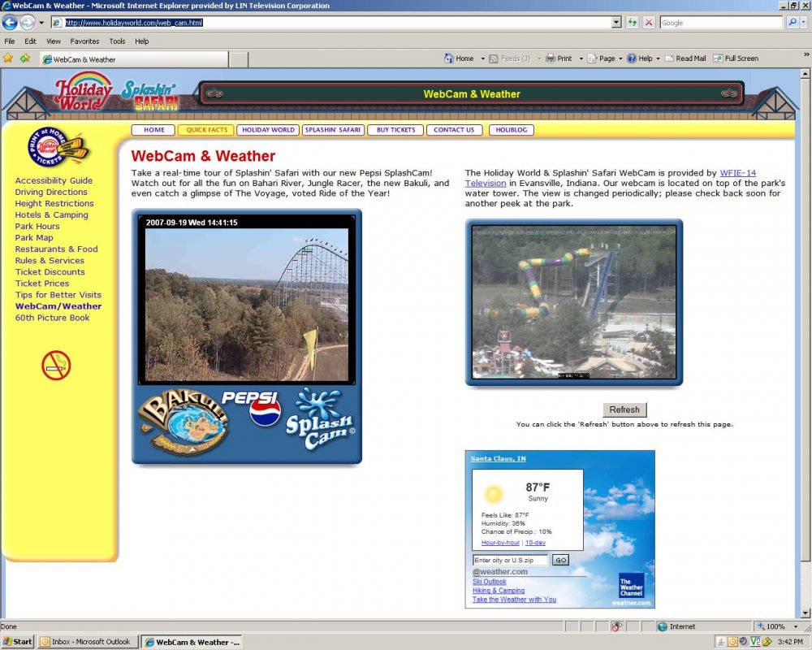Click the Refresh page icon beside address bar
The width and height of the screenshot is (812, 650).
click(x=632, y=23)
